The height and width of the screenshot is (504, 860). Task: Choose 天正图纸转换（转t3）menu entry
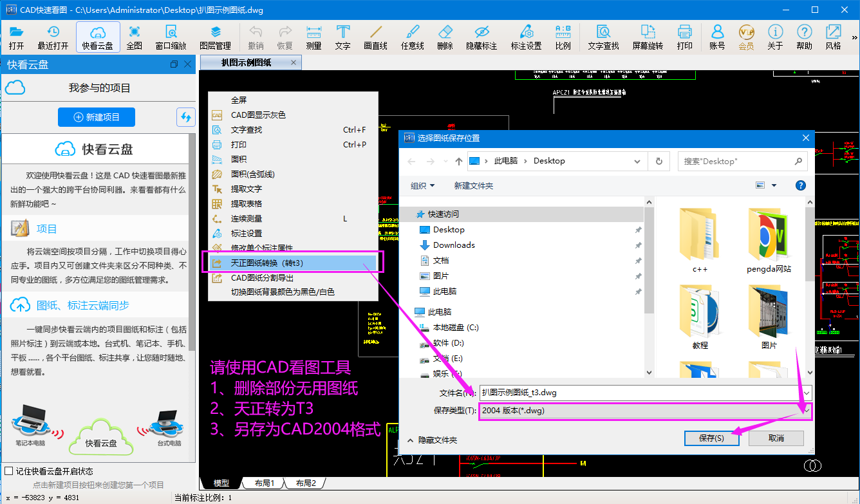pos(293,263)
